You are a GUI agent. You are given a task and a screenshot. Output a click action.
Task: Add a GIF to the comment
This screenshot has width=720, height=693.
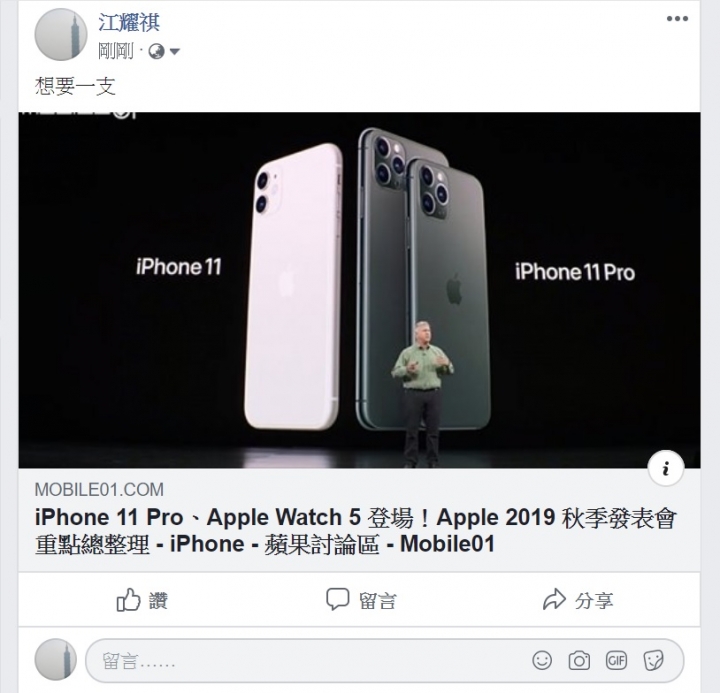click(x=616, y=661)
